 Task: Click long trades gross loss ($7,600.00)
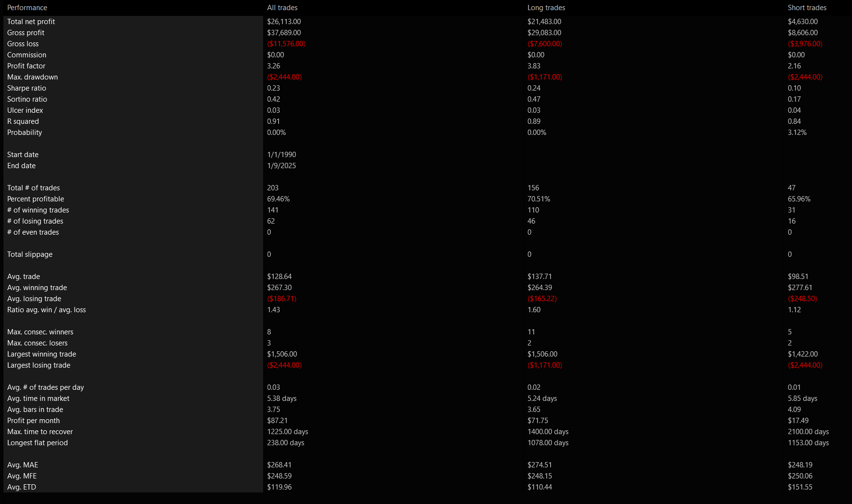click(x=544, y=44)
